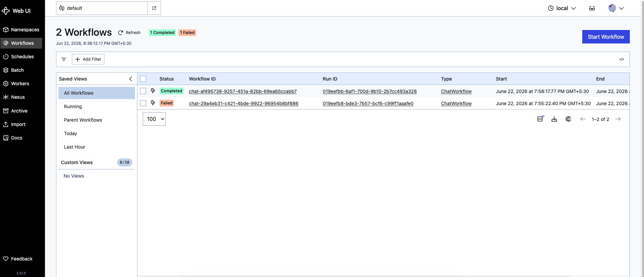Click the Type column header
644x277 pixels.
click(447, 79)
